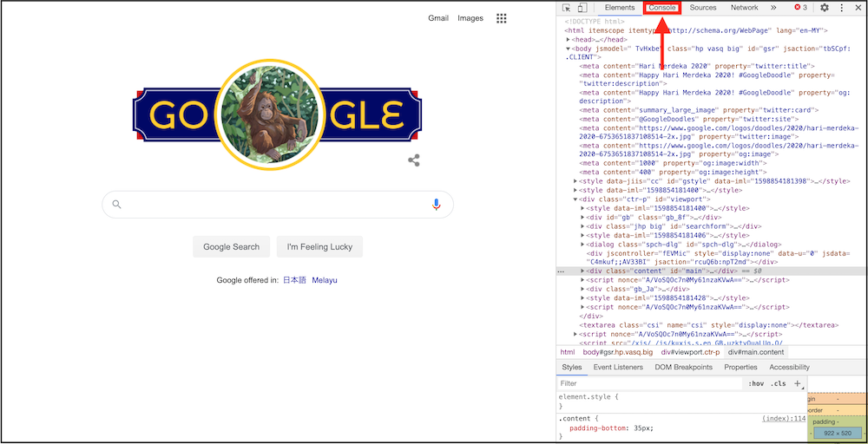
Task: Select body#gsr.hp.vasq.big breadcrumb
Action: tap(618, 352)
